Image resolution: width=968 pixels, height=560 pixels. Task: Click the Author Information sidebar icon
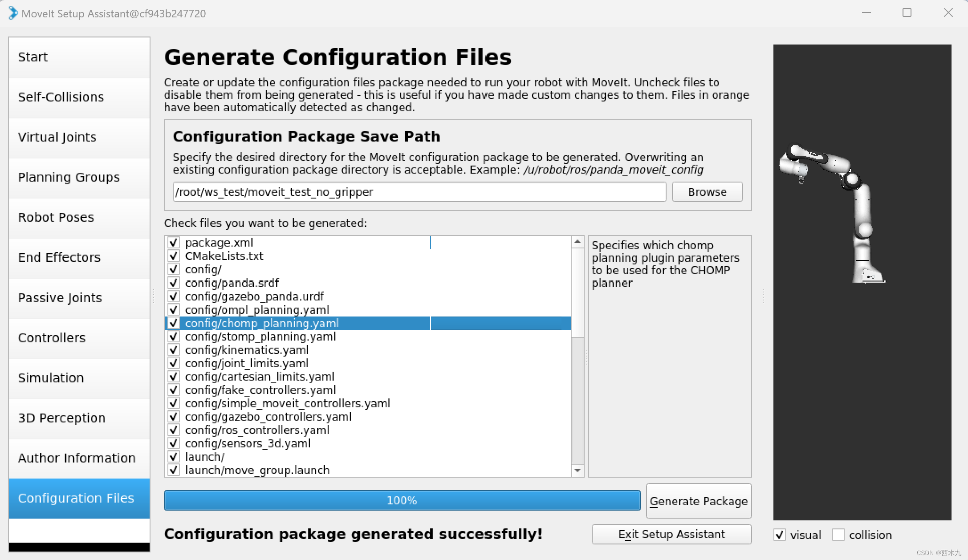pos(77,457)
